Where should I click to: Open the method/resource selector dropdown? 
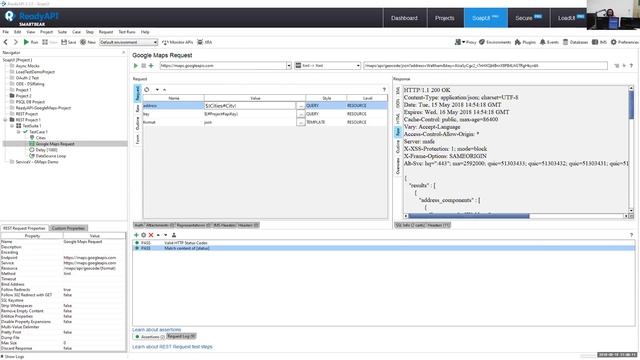coord(327,65)
